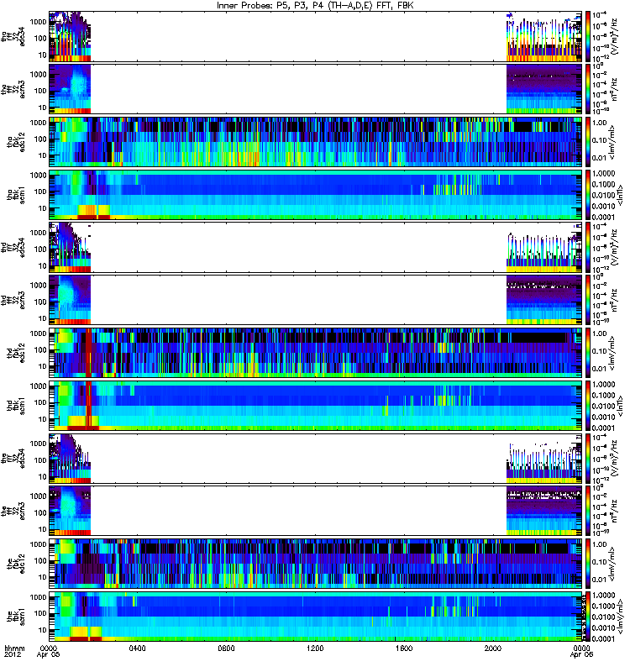Image resolution: width=630 pixels, height=672 pixels.
Task: Select the tha fff 32 scm3 spectrogram panel
Action: click(x=316, y=89)
